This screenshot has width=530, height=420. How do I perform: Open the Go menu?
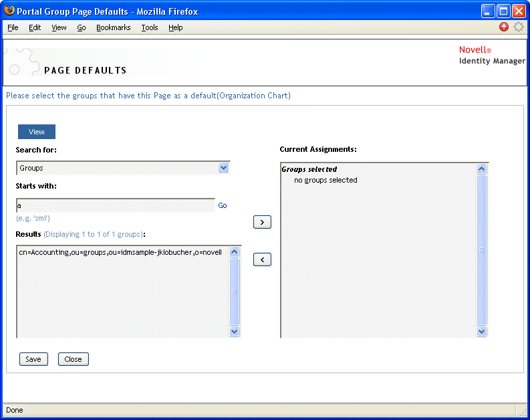point(81,27)
